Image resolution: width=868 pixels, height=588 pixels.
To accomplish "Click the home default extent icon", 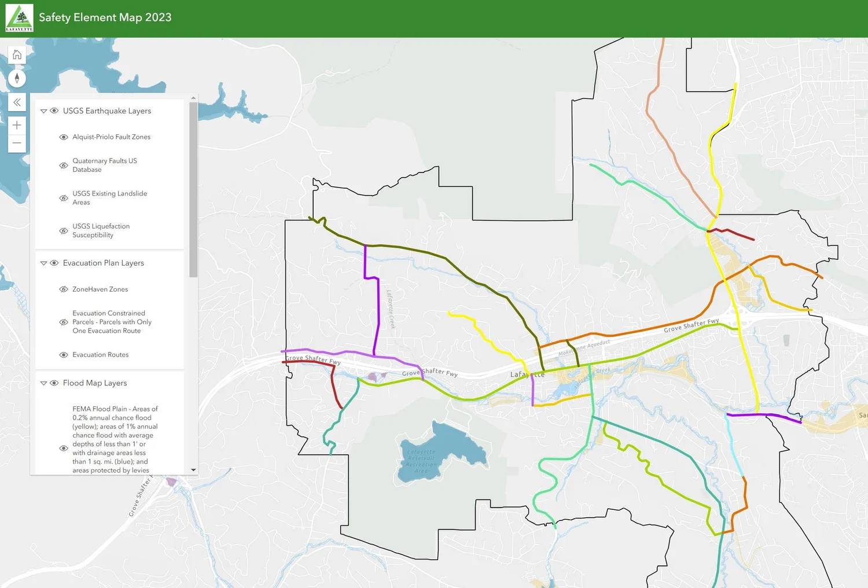I will [x=17, y=54].
